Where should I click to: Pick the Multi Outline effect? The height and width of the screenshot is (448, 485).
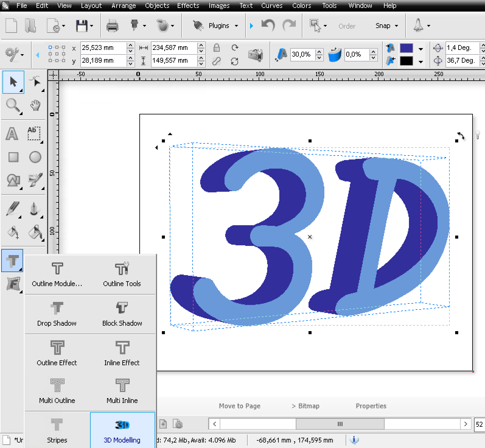pos(57,391)
